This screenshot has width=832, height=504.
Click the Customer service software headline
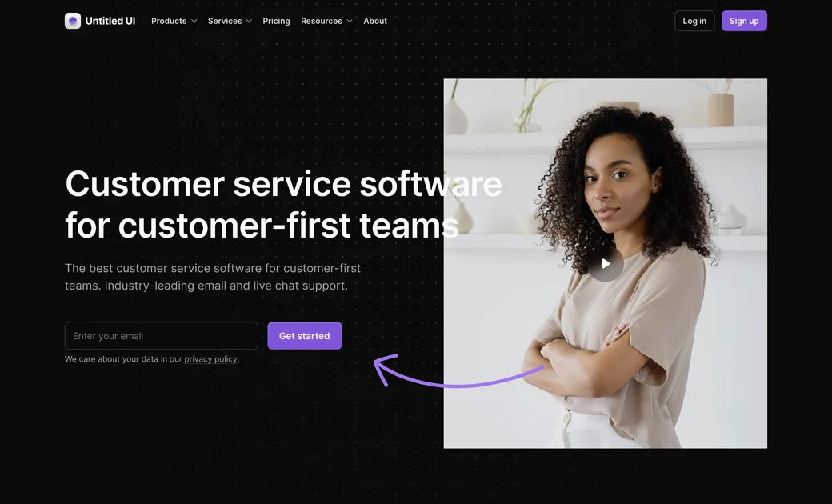click(283, 204)
